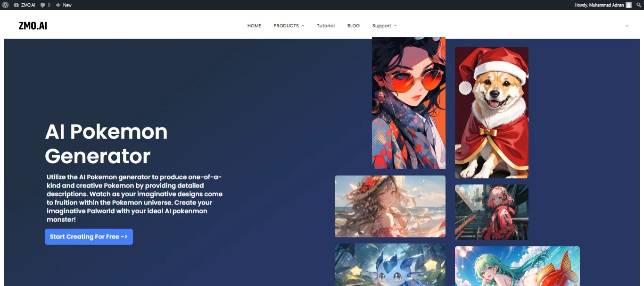Image resolution: width=644 pixels, height=286 pixels.
Task: Click the AI Pokemon Generator heading
Action: pyautogui.click(x=106, y=143)
